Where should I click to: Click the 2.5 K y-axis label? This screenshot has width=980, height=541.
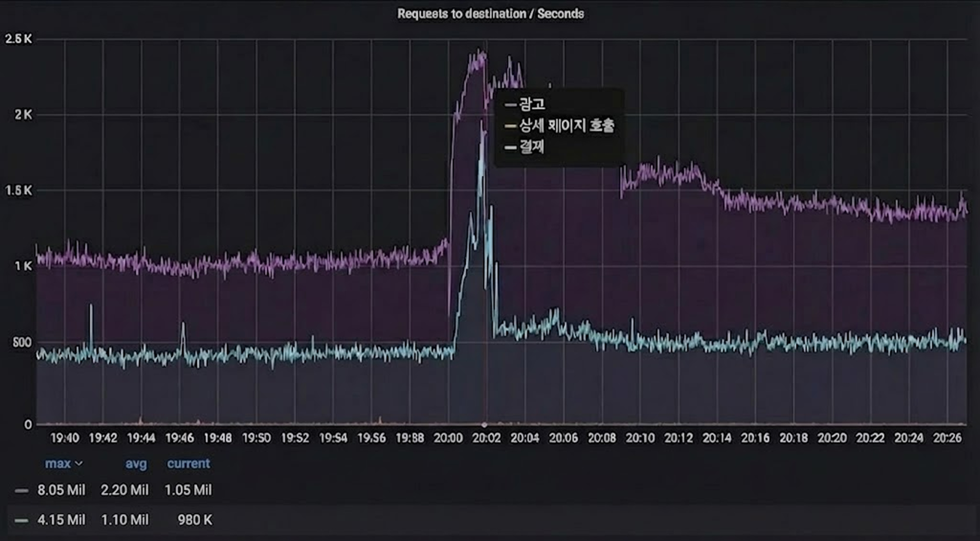18,39
